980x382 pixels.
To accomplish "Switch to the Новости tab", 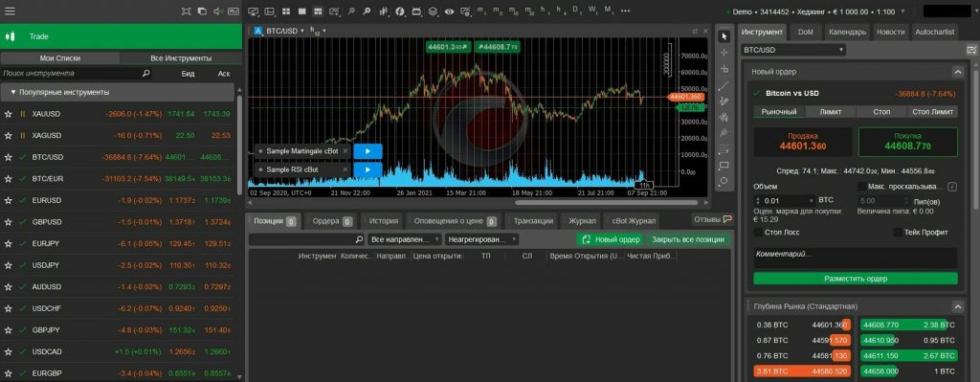I will tap(890, 32).
